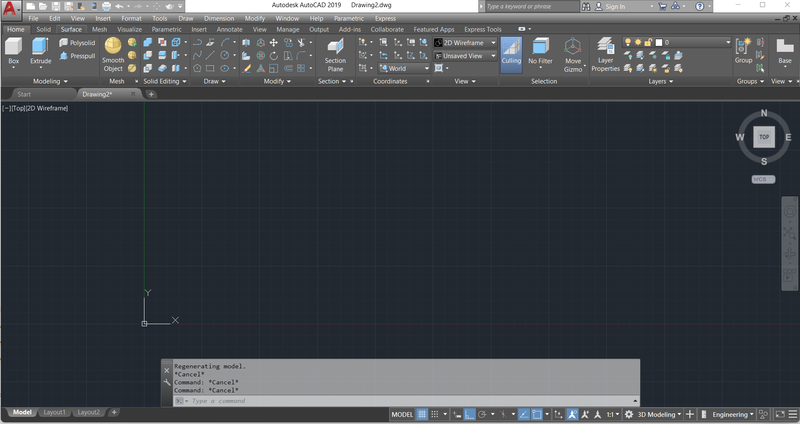Expand the Solid Editing panel

coord(164,81)
